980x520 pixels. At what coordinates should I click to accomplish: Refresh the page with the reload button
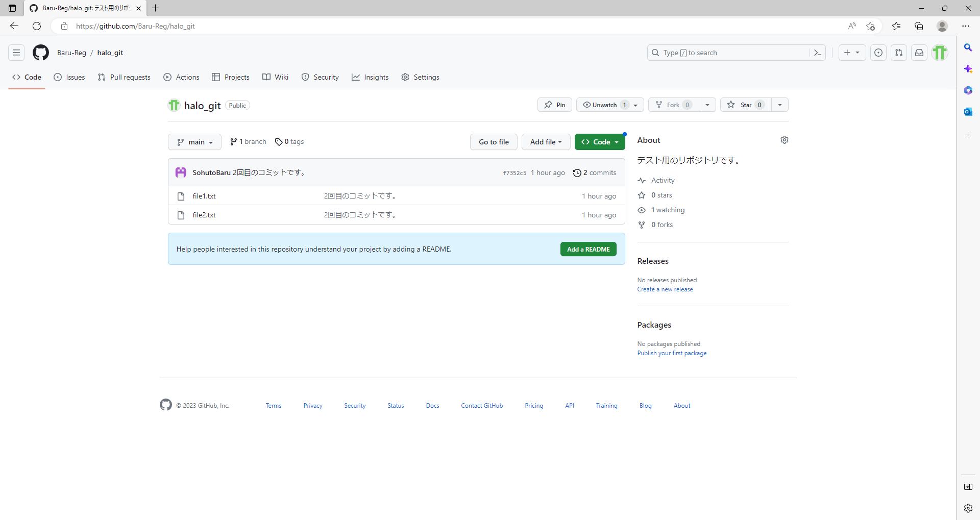tap(37, 26)
